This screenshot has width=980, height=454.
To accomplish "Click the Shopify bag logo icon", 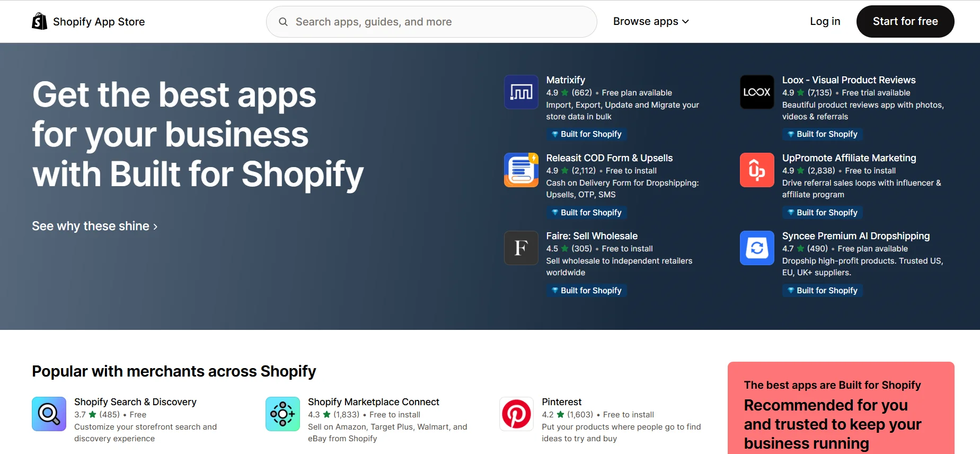I will [x=40, y=21].
